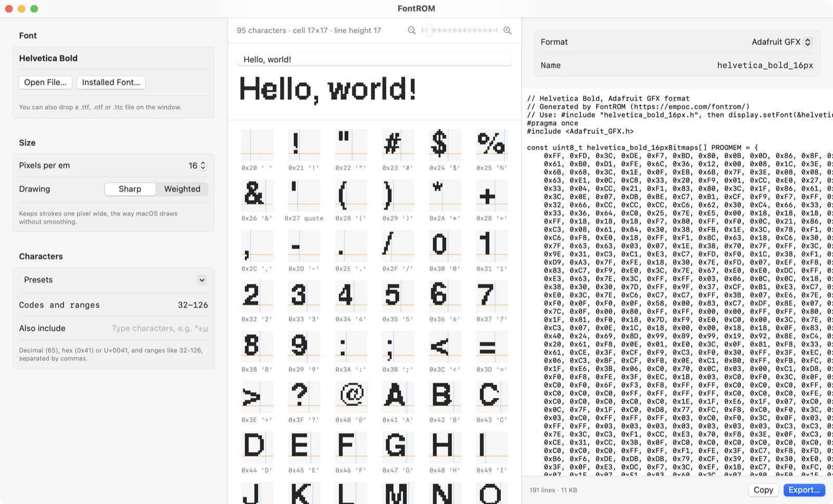Click the zoom in magnifier icon
This screenshot has width=833, height=504.
pos(508,31)
